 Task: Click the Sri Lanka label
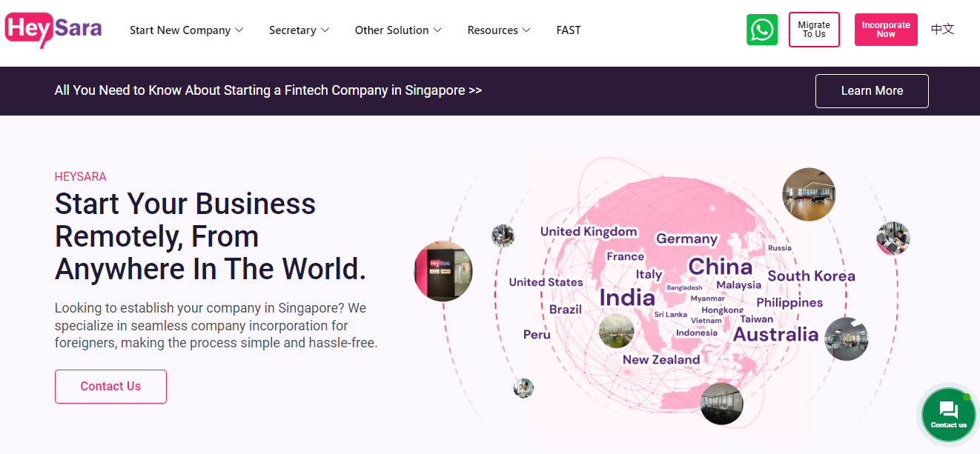click(x=670, y=315)
